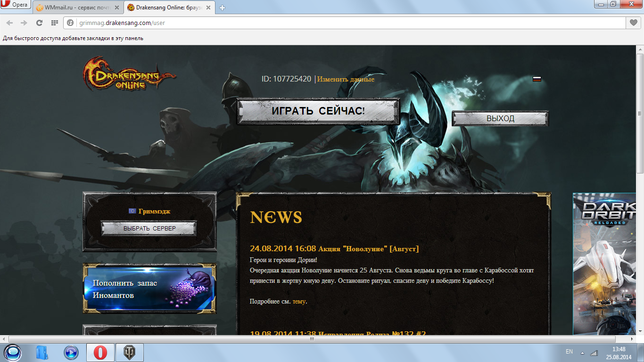Go back with the browser back arrow
This screenshot has height=362, width=644.
[x=9, y=23]
